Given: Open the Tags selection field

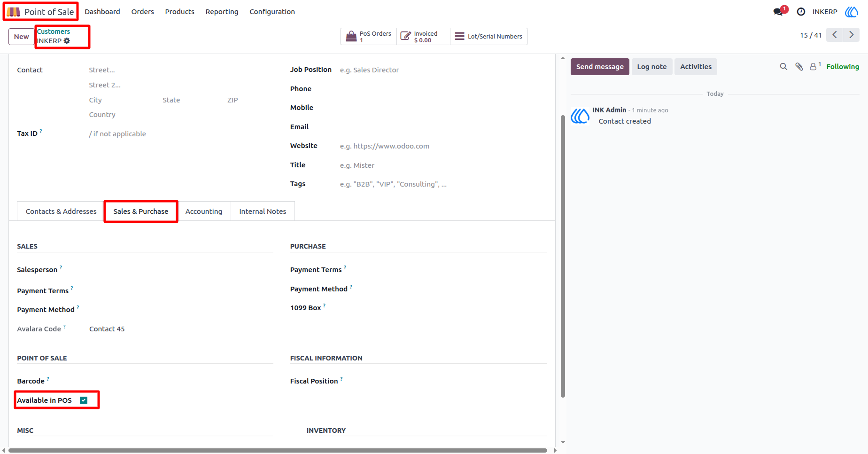Looking at the screenshot, I should point(443,184).
